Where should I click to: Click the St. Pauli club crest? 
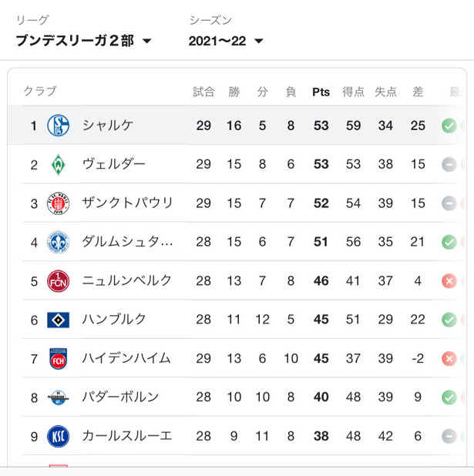(x=59, y=203)
